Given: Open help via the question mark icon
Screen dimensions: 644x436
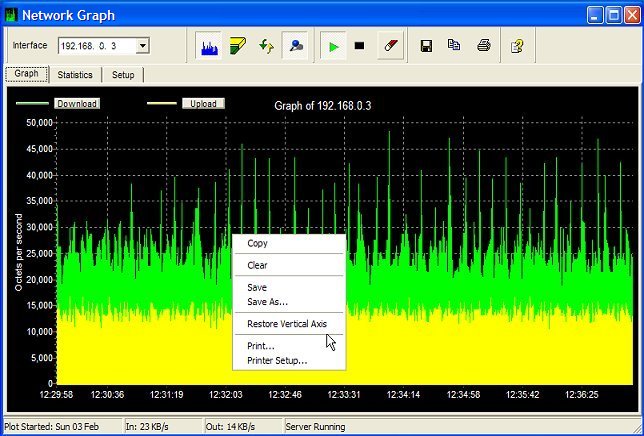Looking at the screenshot, I should pyautogui.click(x=517, y=46).
